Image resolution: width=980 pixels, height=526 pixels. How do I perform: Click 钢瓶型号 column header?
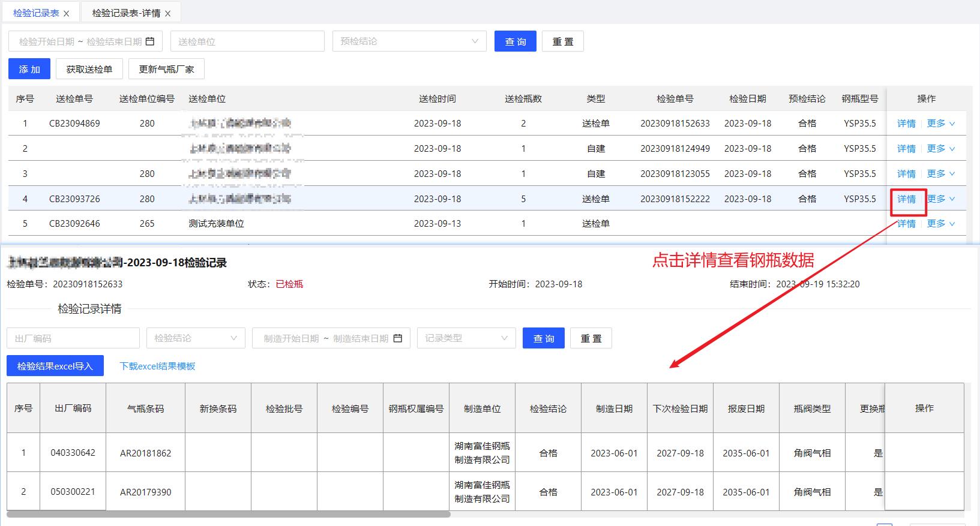pyautogui.click(x=860, y=99)
